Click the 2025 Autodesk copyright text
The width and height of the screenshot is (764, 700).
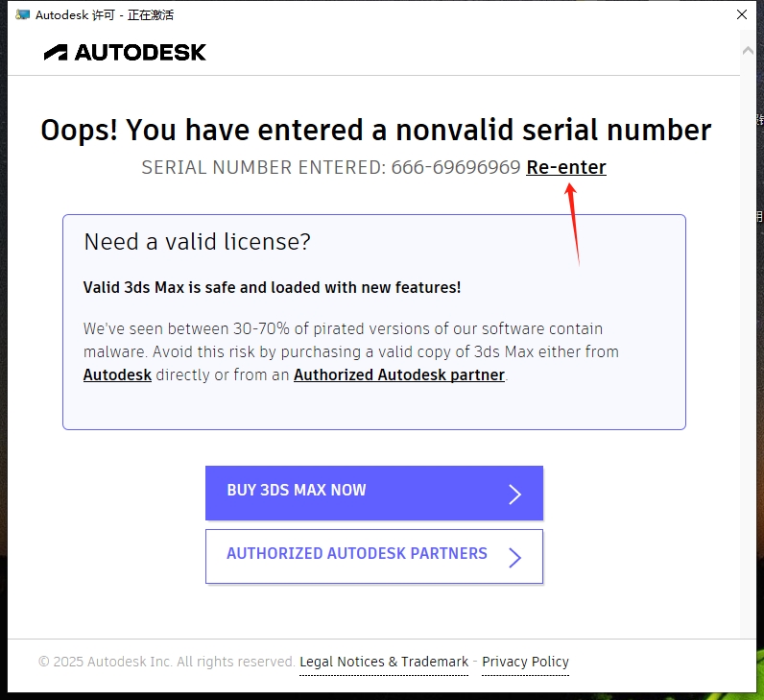[x=166, y=662]
